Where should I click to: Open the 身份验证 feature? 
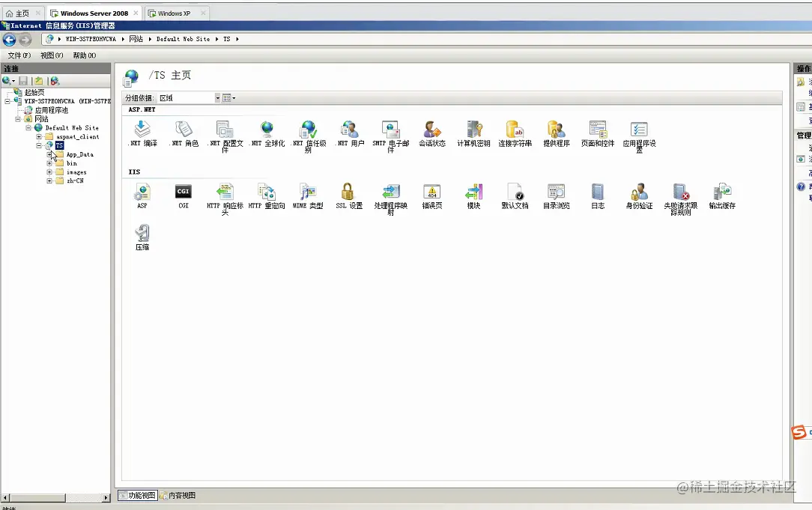point(640,195)
